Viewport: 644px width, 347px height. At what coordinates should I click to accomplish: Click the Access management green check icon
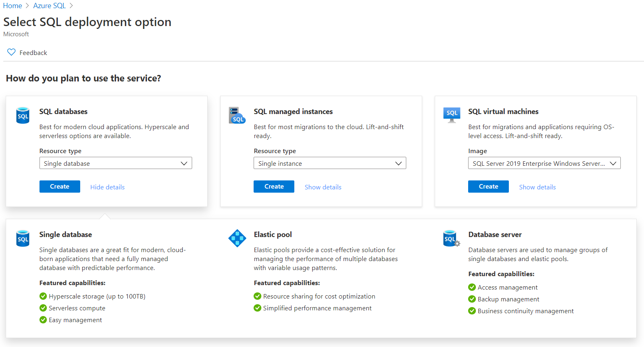point(472,287)
